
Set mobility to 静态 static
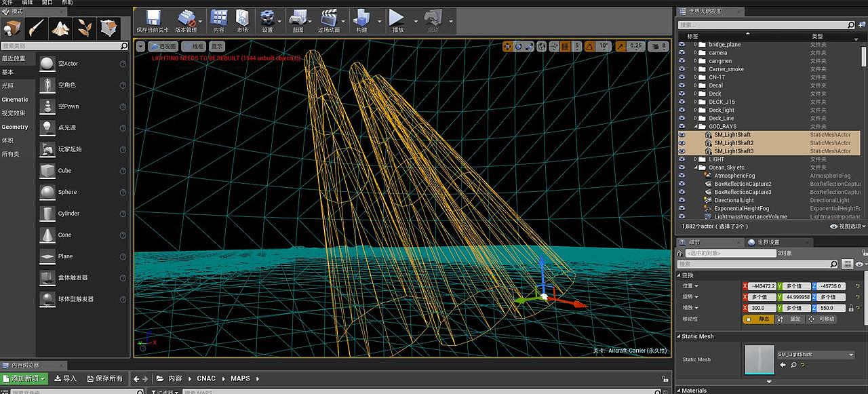[x=759, y=319]
